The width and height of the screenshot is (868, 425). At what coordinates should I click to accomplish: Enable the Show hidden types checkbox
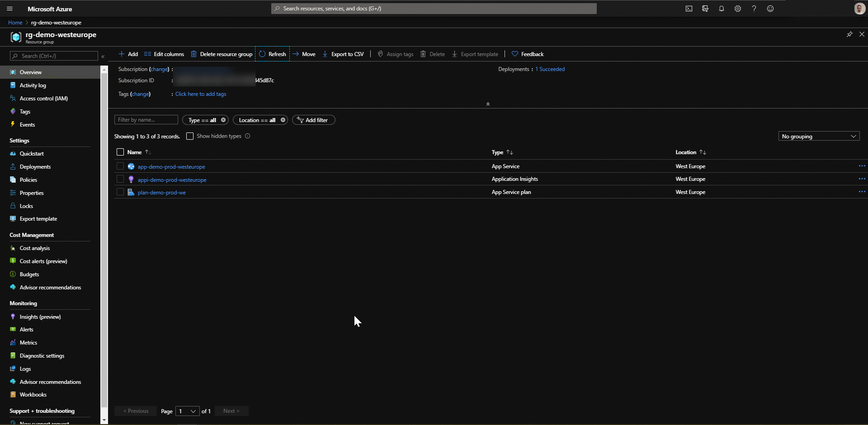tap(190, 136)
